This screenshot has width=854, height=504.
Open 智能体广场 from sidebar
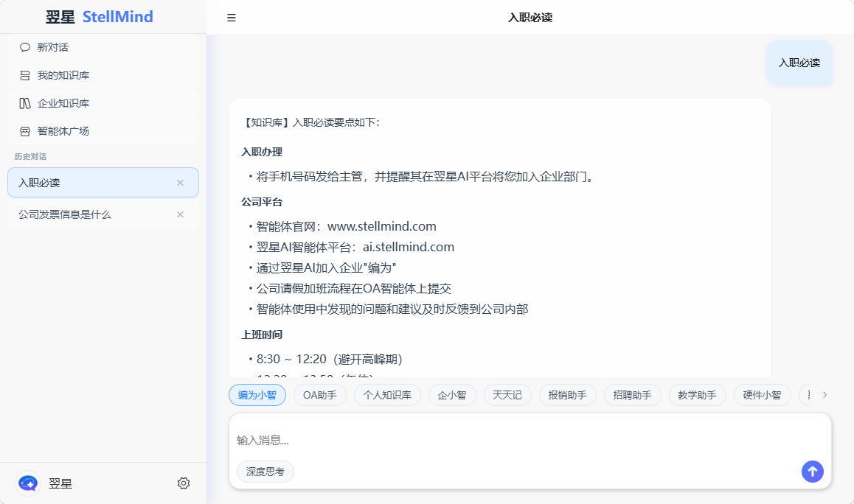tap(103, 131)
